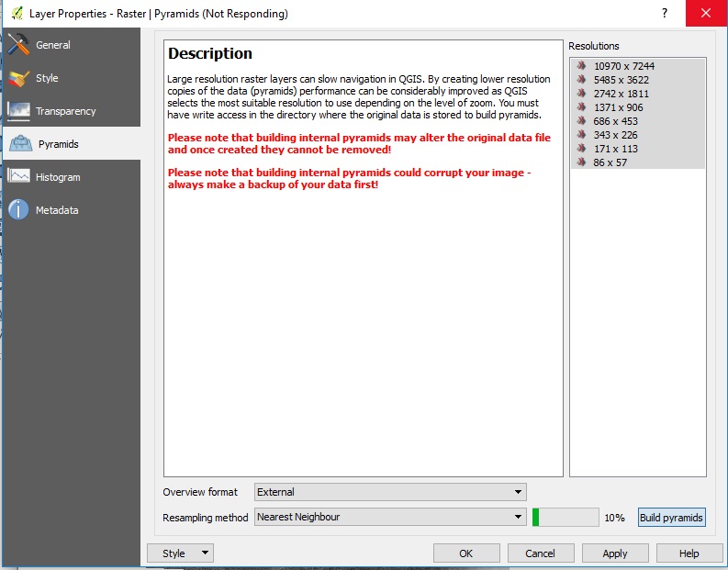Screen dimensions: 728x570
Task: Click the pyramid icon beside 10970 x 7244
Action: pyautogui.click(x=581, y=65)
